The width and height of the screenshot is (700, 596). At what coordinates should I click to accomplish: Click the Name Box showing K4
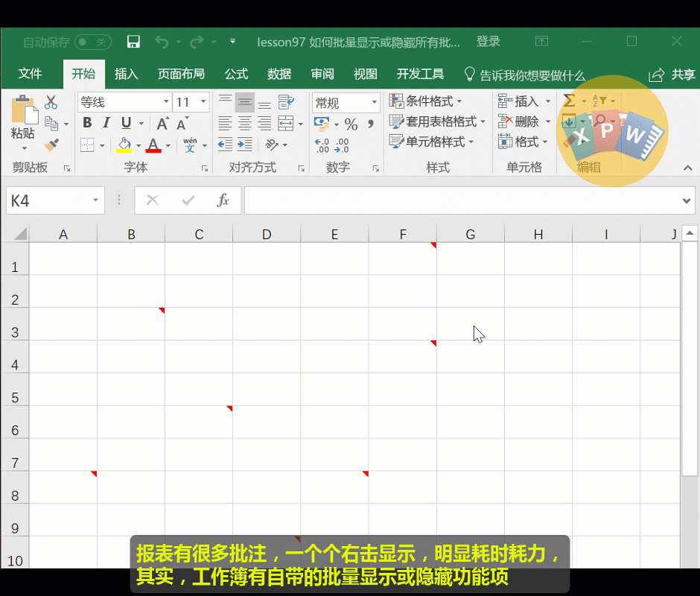point(45,200)
